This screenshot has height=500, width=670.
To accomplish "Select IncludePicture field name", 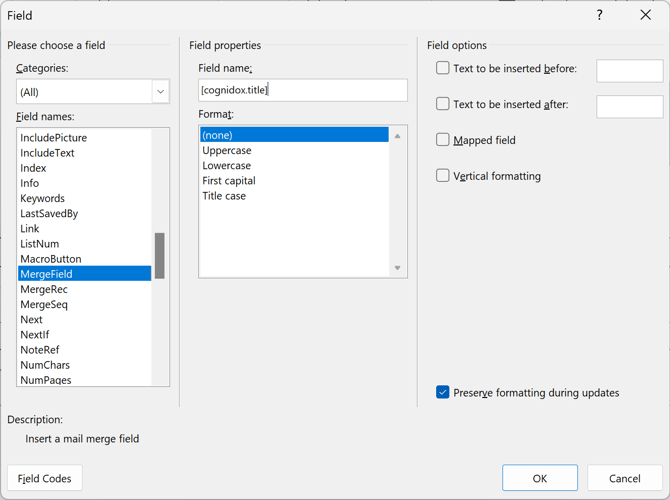I will [x=53, y=137].
